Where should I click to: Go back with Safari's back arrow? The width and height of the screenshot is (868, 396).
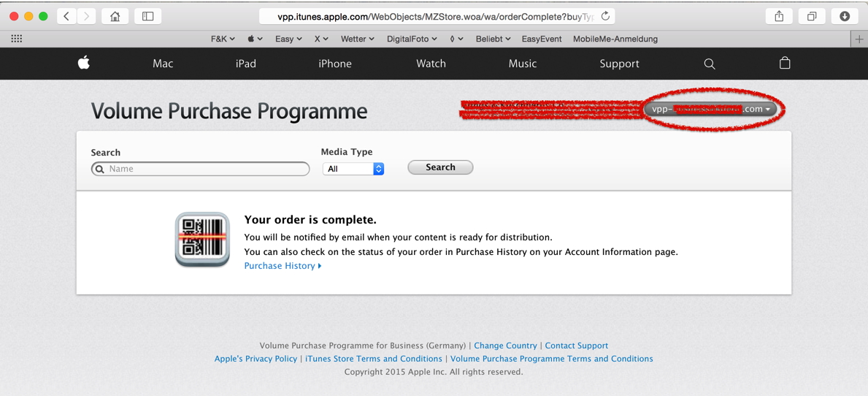[66, 16]
